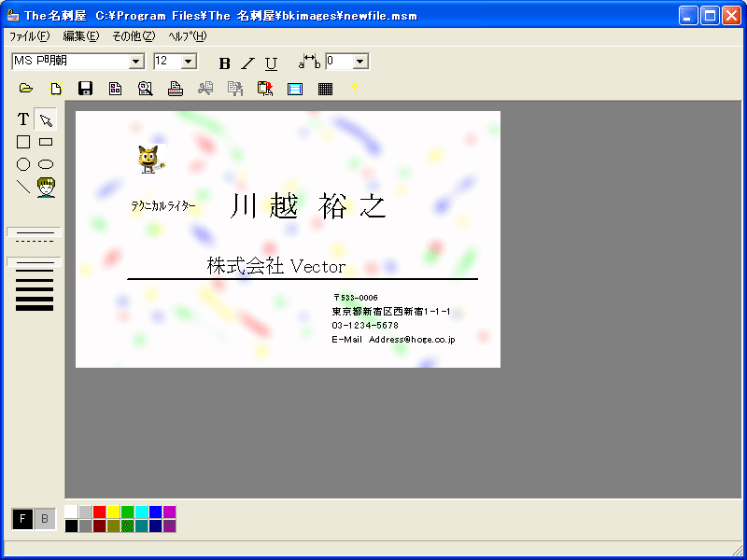Click the phone number 03-1234-5678
The width and height of the screenshot is (747, 560).
pyautogui.click(x=365, y=326)
